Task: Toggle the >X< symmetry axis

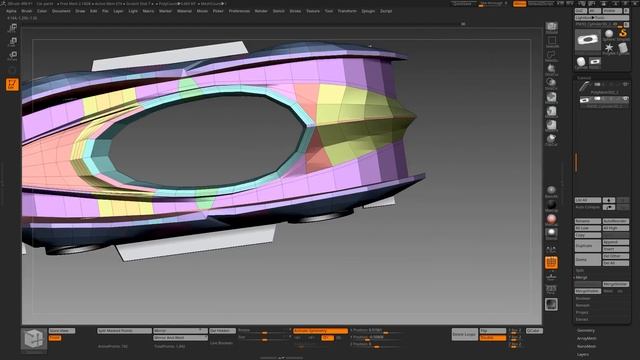Action: tap(298, 338)
